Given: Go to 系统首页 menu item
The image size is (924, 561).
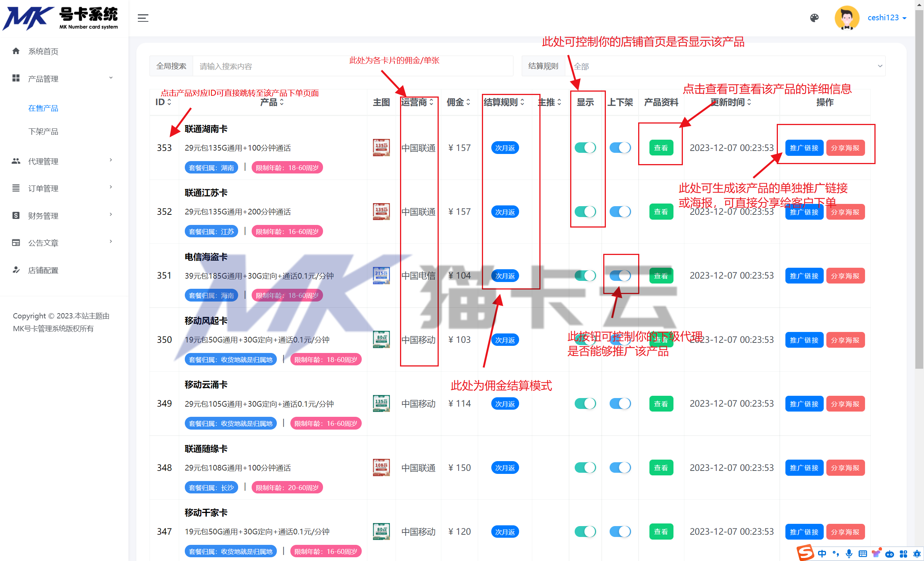Looking at the screenshot, I should point(43,51).
